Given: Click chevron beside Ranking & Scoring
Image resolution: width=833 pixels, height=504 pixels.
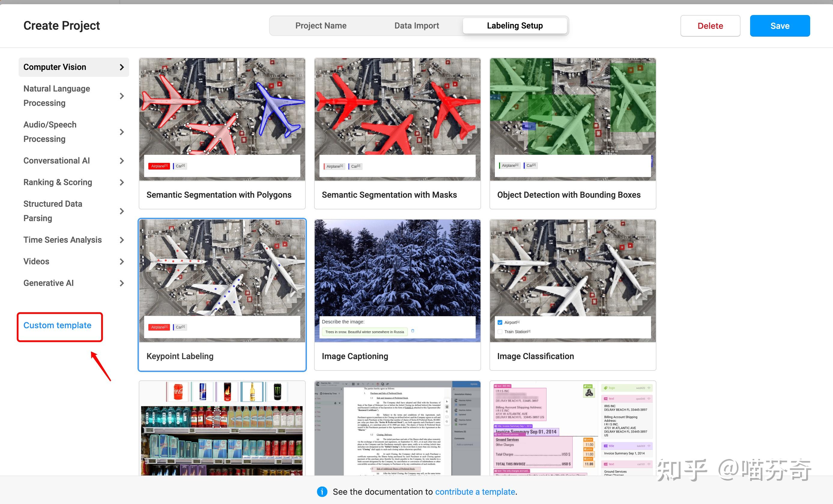Looking at the screenshot, I should [122, 182].
